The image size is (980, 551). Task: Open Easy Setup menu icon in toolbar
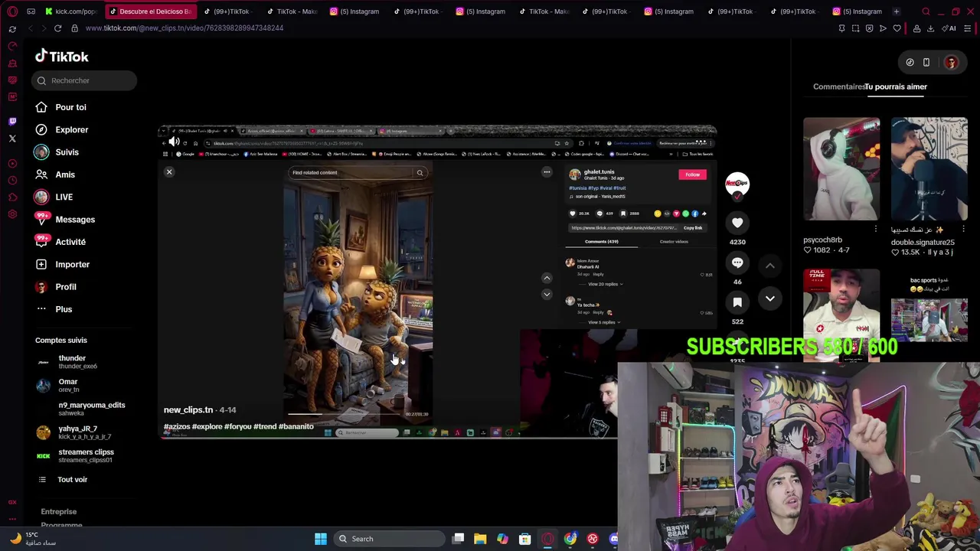pos(968,28)
